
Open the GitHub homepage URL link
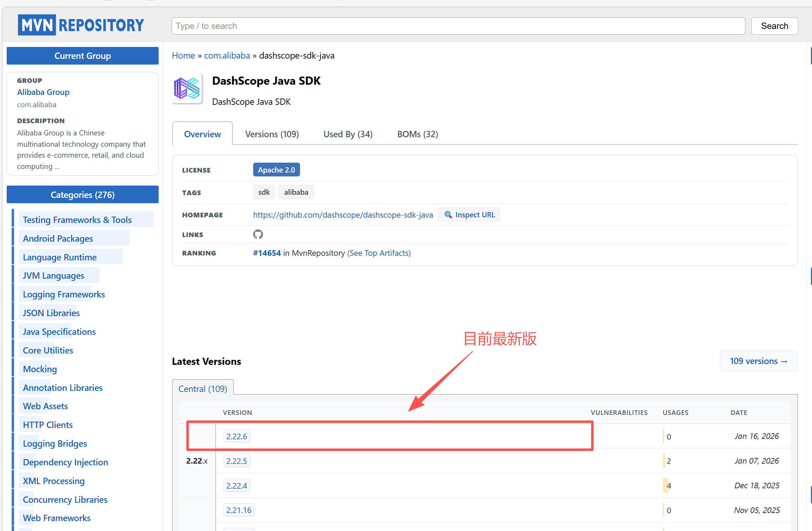coord(343,215)
